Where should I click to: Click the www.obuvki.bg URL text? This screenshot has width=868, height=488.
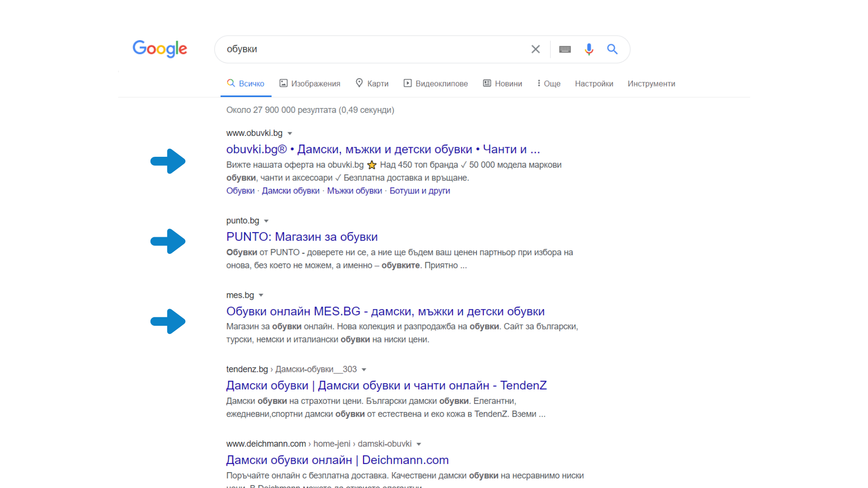[254, 133]
